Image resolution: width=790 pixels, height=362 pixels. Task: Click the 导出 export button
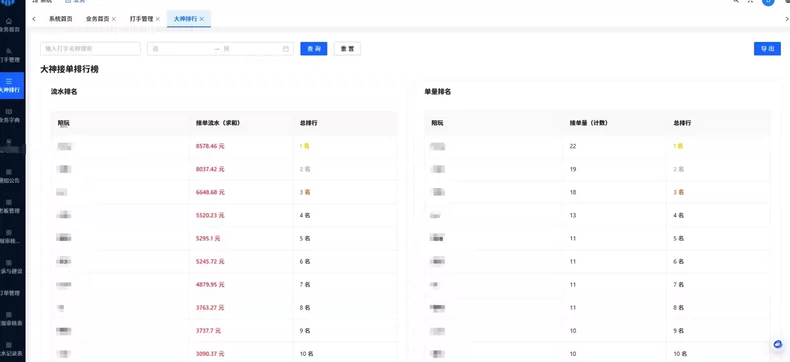pos(767,49)
